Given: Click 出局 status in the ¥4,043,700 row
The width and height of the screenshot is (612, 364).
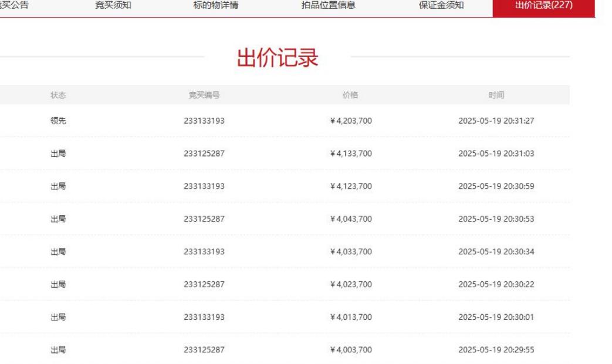Looking at the screenshot, I should click(x=58, y=219).
